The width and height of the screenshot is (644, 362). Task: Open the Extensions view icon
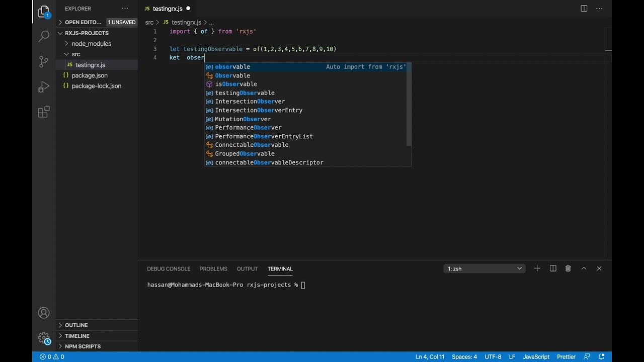pos(44,112)
